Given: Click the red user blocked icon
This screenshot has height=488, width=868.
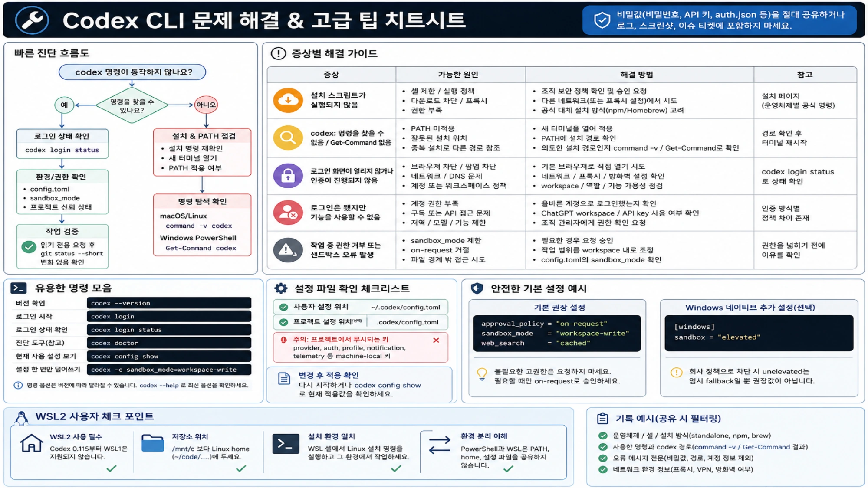Looking at the screenshot, I should pos(288,213).
